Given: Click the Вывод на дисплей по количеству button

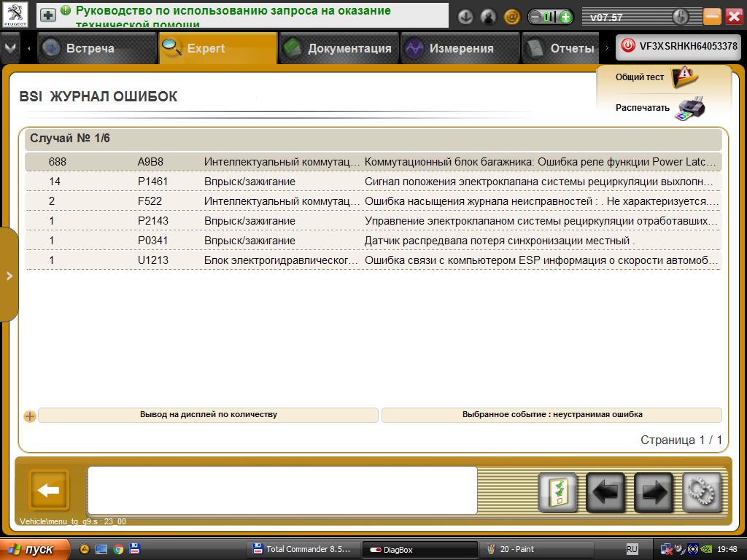Looking at the screenshot, I should point(208,415).
